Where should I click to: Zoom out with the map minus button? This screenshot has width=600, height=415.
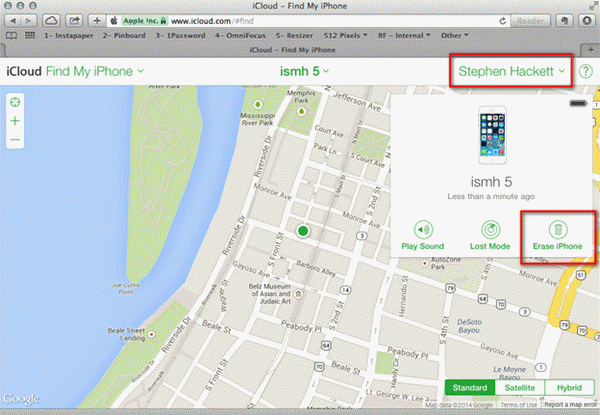tap(15, 140)
